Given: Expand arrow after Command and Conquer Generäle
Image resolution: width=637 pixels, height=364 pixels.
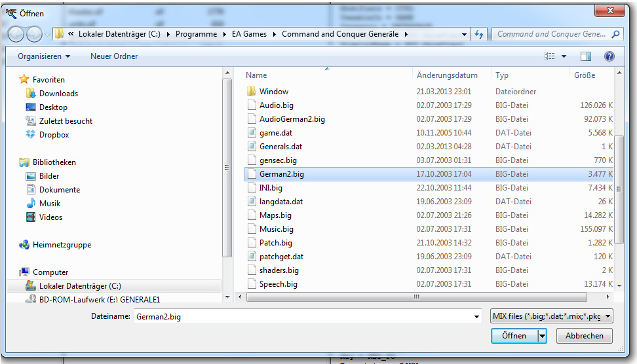Looking at the screenshot, I should tap(406, 35).
